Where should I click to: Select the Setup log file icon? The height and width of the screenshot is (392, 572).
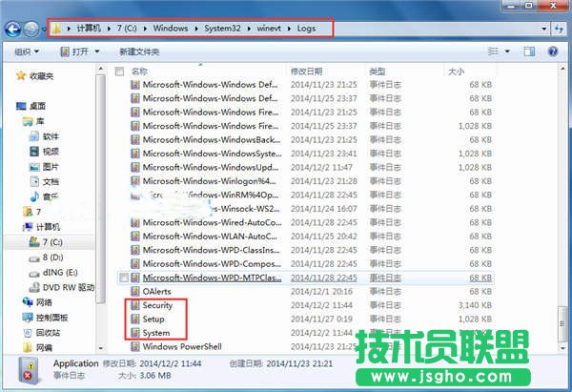coord(135,319)
